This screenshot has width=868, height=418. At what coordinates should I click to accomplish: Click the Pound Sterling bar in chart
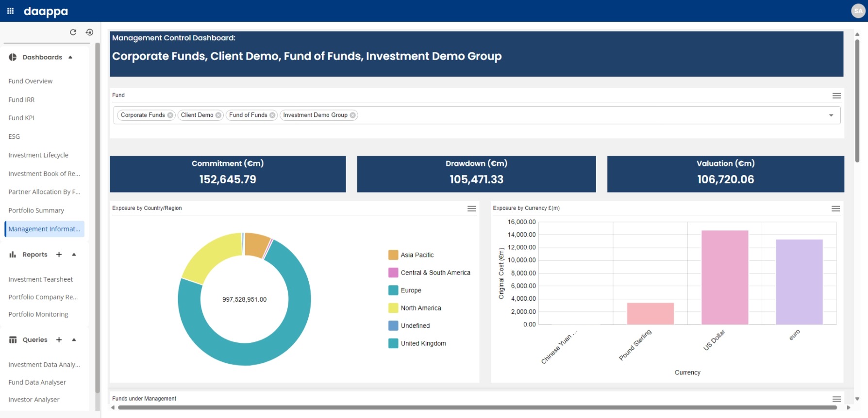pos(651,314)
